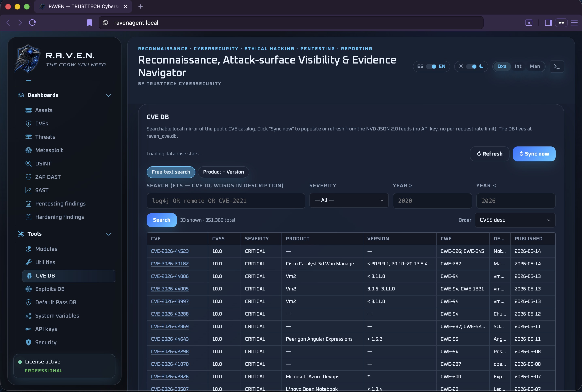Viewport: 582px width, 392px height.
Task: Click the Exploits DB target icon
Action: coord(29,289)
